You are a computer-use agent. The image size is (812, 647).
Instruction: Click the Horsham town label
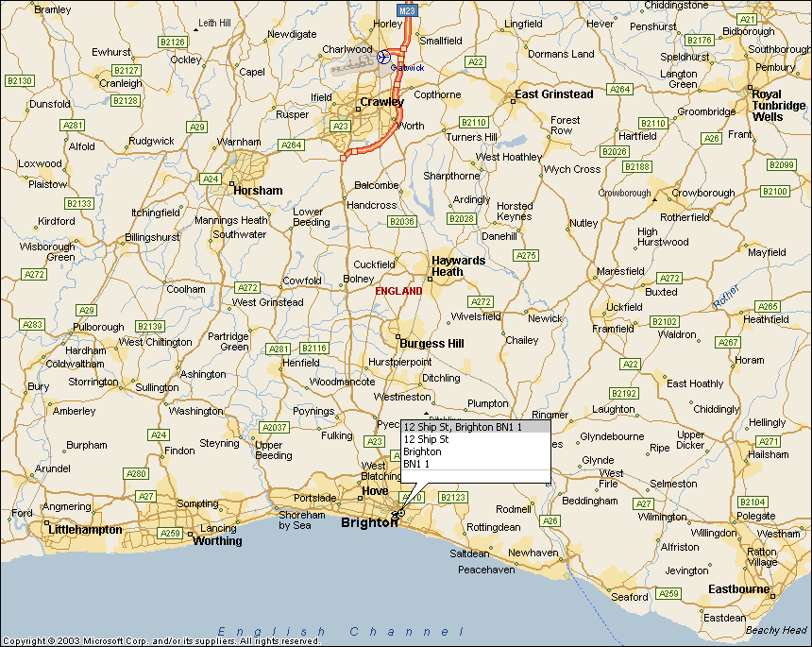click(258, 190)
